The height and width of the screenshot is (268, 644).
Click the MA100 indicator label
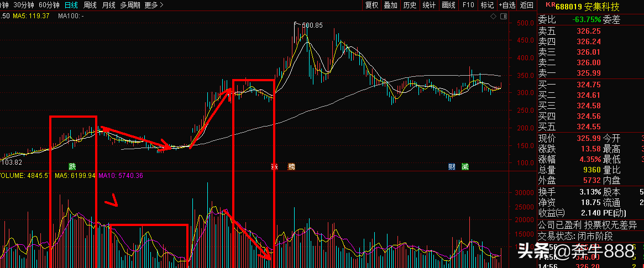tap(71, 16)
